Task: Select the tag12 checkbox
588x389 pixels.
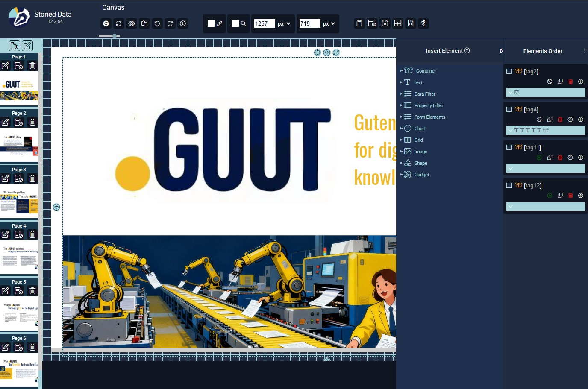Action: coord(509,185)
